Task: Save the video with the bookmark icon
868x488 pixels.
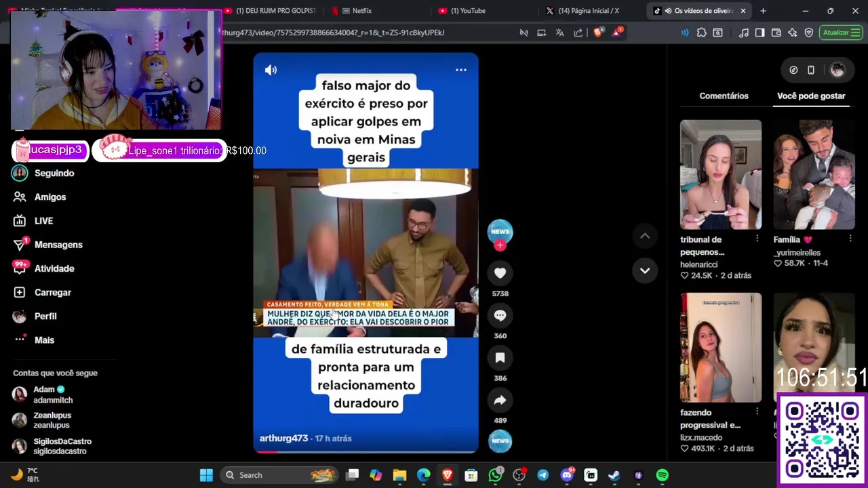Action: click(x=500, y=357)
